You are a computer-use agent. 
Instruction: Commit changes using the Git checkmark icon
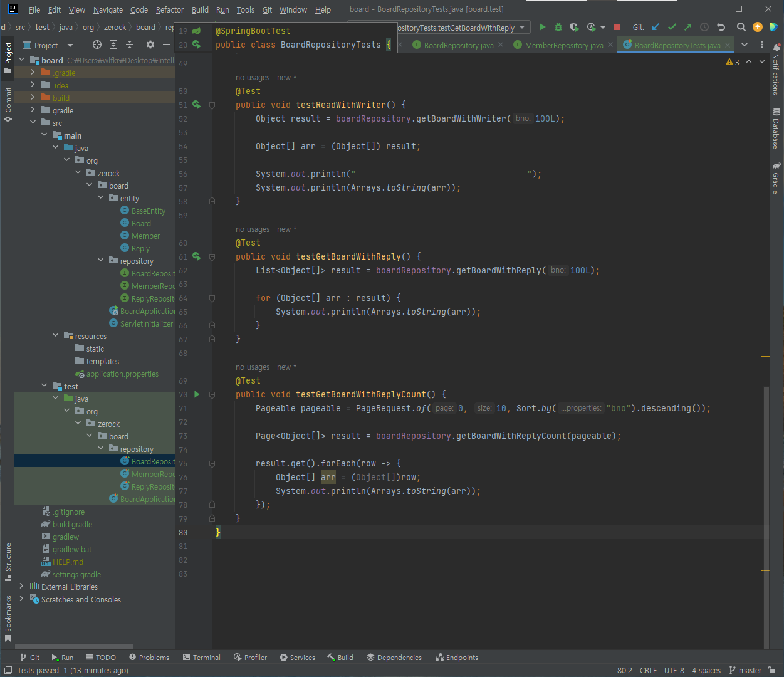click(x=672, y=27)
